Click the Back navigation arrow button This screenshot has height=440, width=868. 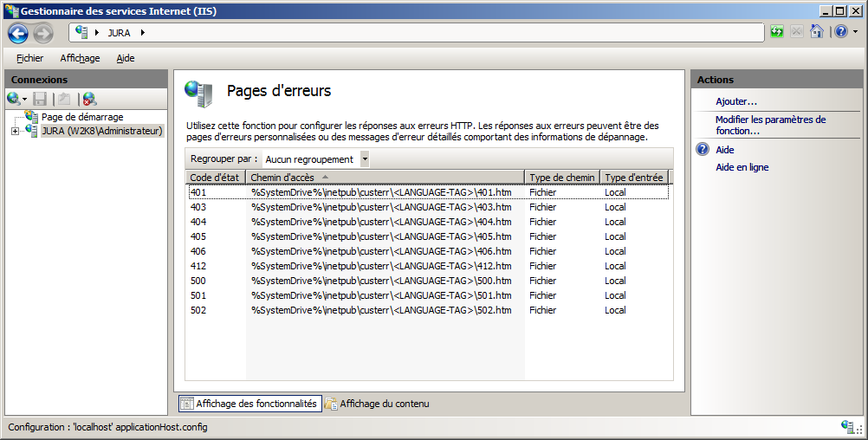18,33
